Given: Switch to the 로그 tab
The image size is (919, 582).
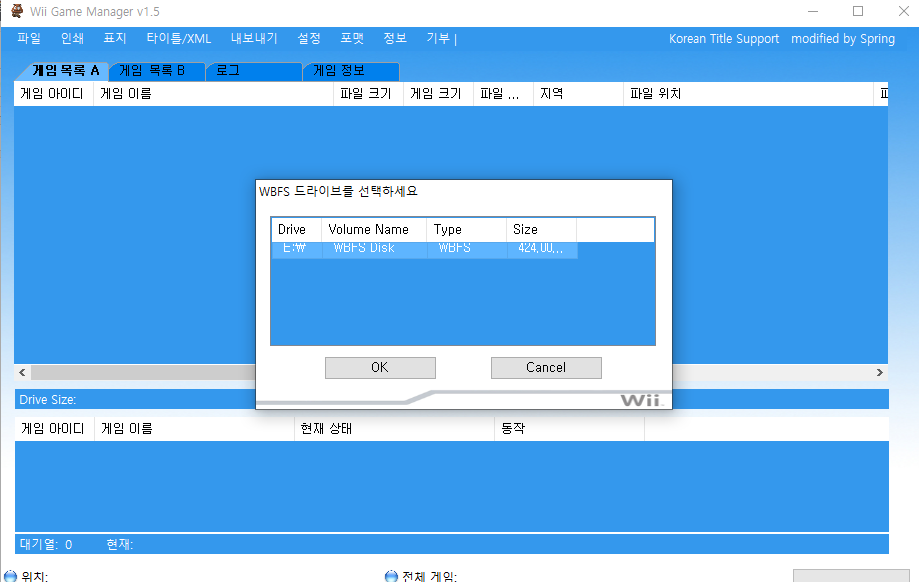Looking at the screenshot, I should (254, 71).
